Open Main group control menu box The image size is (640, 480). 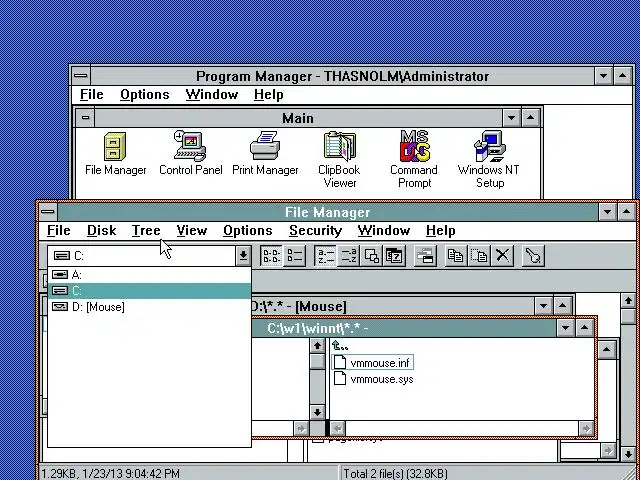85,118
